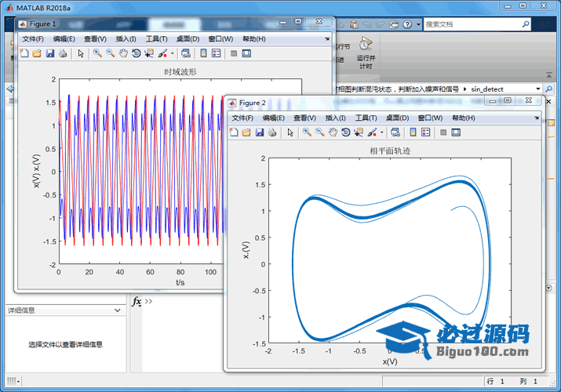Click the 运行并计时 button in MATLAB toolstrip

coord(366,50)
